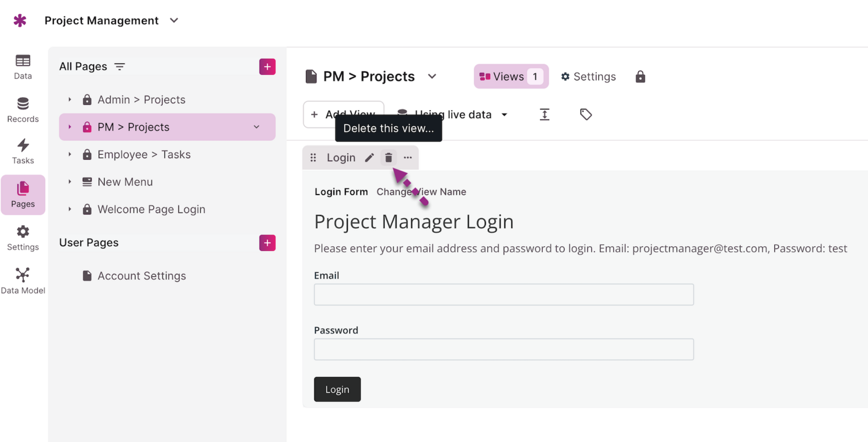Expand the Employee > Tasks tree item
Viewport: 868px width, 442px height.
click(x=70, y=155)
